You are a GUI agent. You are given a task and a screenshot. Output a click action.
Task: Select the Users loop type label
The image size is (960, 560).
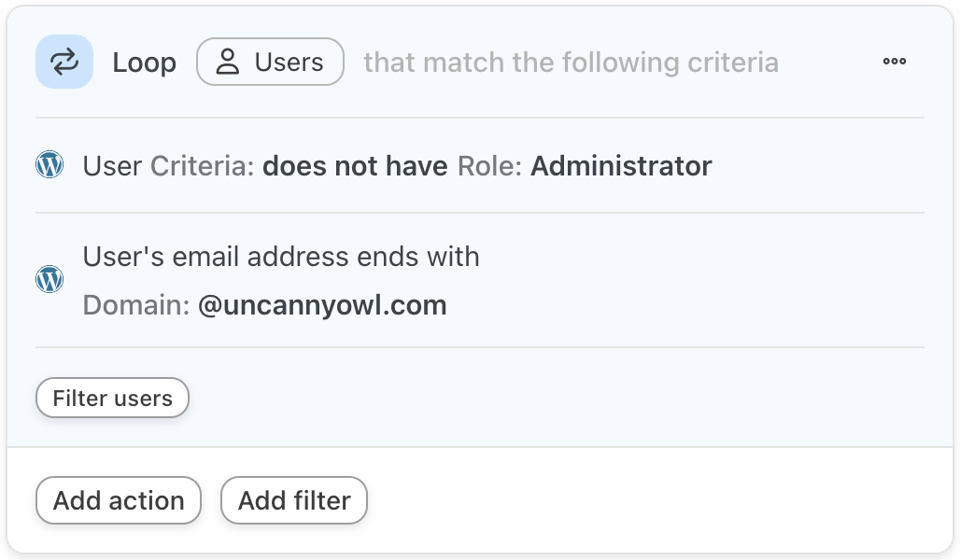point(289,62)
